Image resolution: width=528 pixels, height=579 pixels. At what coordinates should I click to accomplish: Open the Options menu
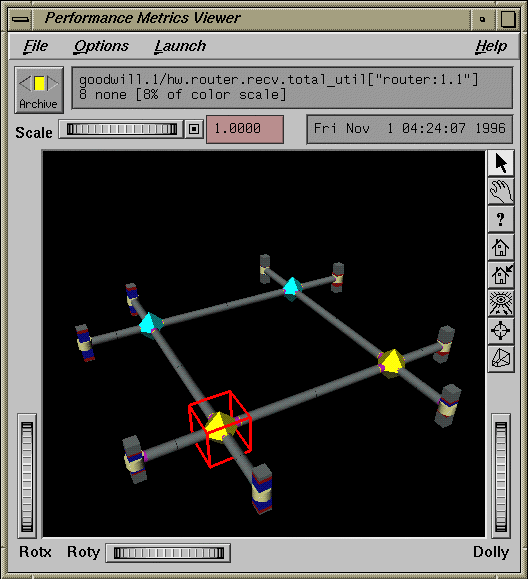(x=101, y=46)
